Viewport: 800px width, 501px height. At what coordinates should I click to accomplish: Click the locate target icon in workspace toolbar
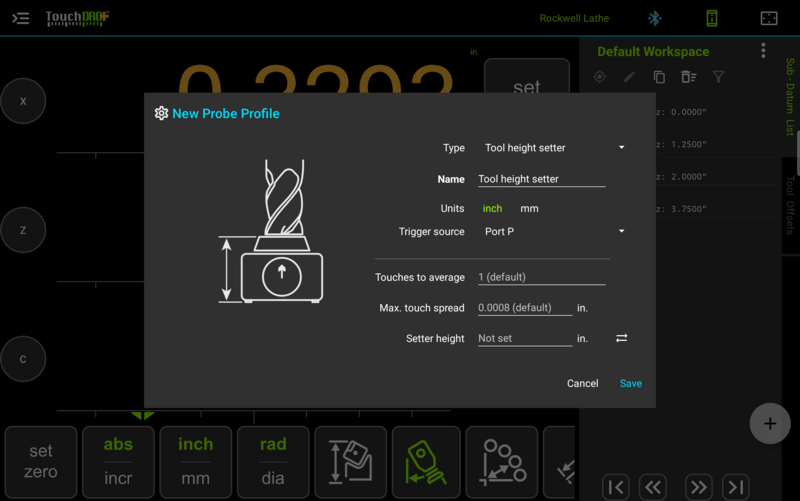coord(599,77)
